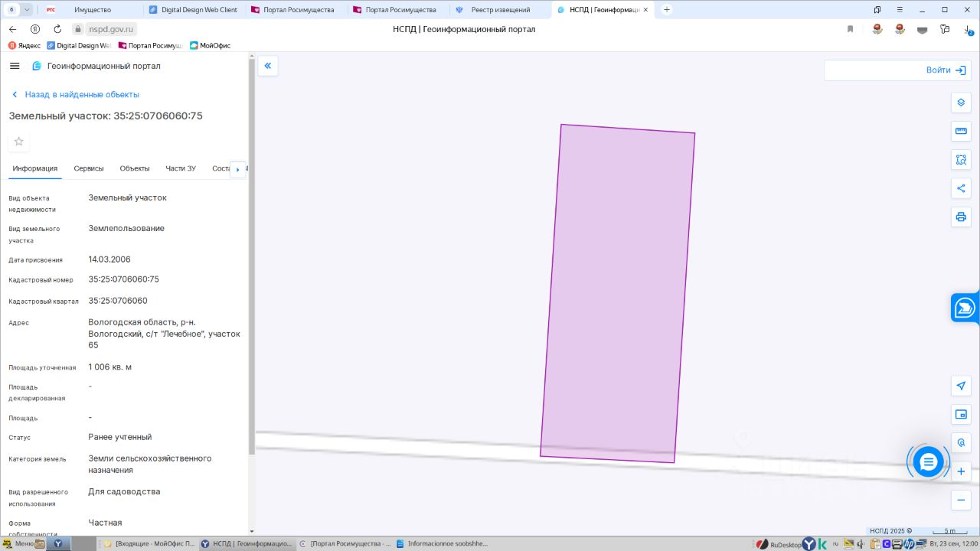This screenshot has width=980, height=551.
Task: Select the area value 1 006 кв. м
Action: click(109, 367)
